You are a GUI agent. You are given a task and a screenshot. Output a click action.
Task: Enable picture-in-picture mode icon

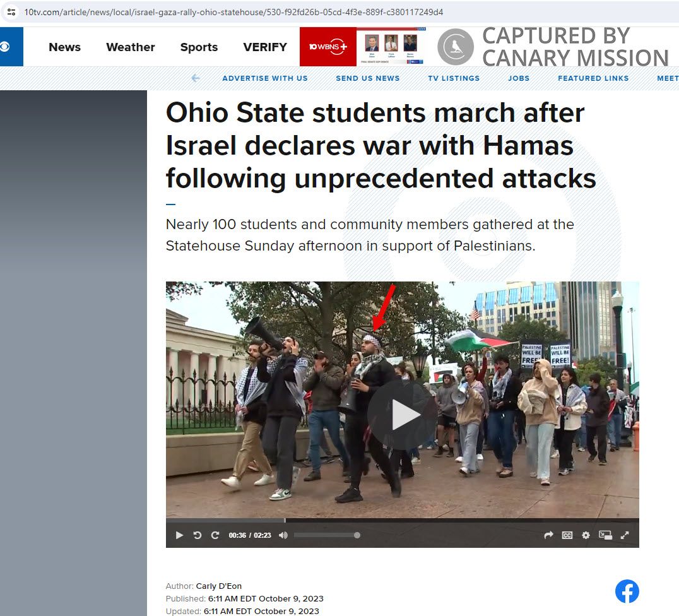click(605, 535)
